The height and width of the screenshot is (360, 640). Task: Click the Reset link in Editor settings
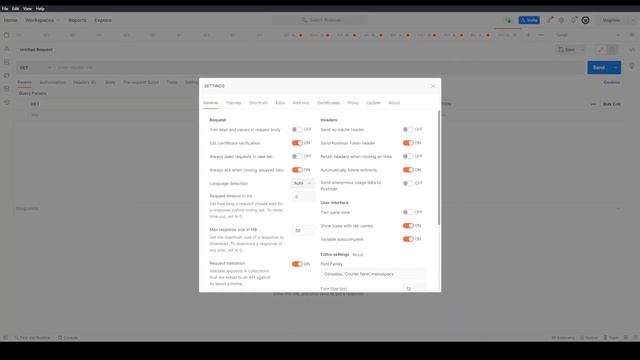[x=358, y=255]
